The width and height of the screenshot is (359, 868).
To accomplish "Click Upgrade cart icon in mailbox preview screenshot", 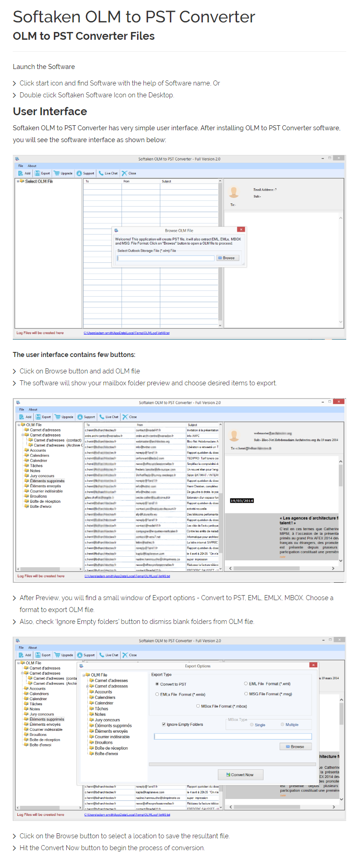I will tap(58, 417).
